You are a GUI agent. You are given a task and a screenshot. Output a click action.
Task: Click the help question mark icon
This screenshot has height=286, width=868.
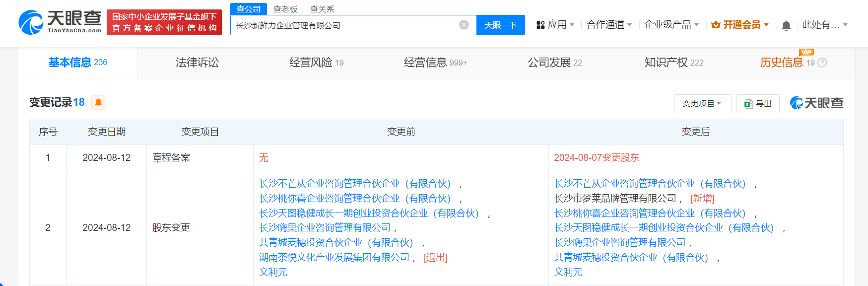[x=822, y=63]
